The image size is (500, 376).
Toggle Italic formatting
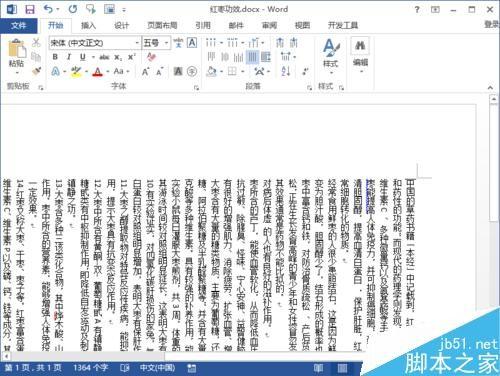[x=69, y=57]
